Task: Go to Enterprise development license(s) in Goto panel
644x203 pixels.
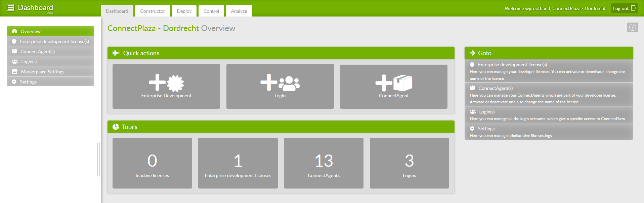Action: 512,65
